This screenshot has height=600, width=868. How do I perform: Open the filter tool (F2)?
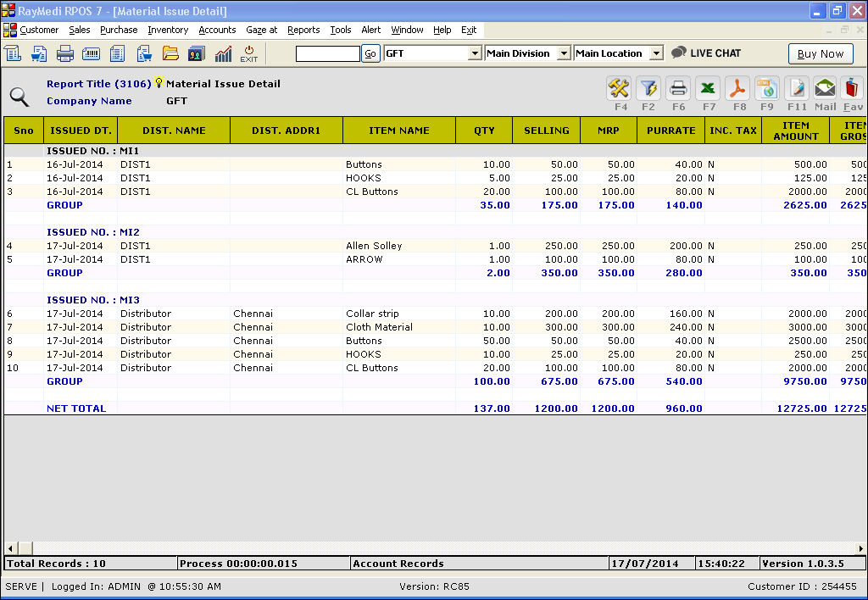pyautogui.click(x=648, y=88)
